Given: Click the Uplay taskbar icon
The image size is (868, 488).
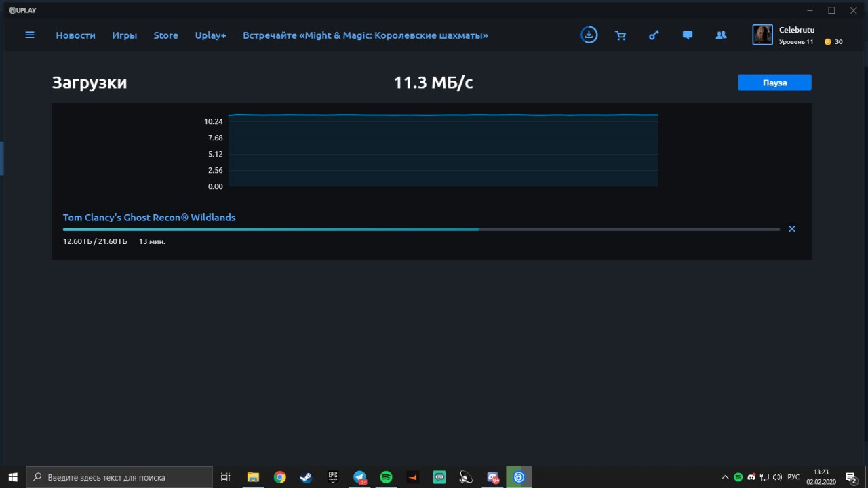Looking at the screenshot, I should pos(519,477).
